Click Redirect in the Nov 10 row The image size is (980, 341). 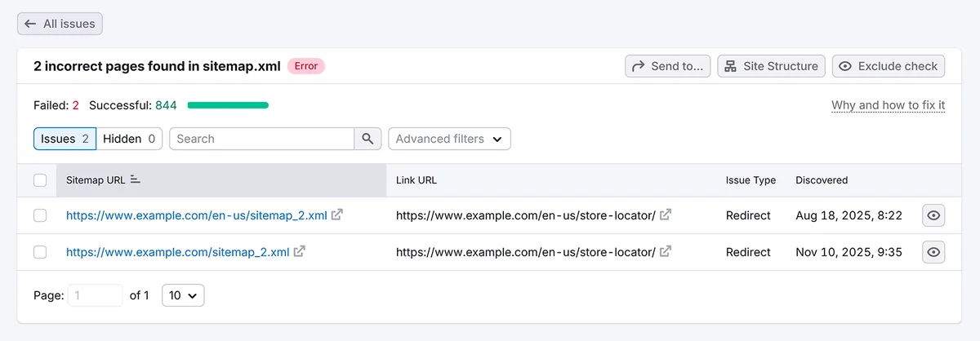tap(748, 252)
